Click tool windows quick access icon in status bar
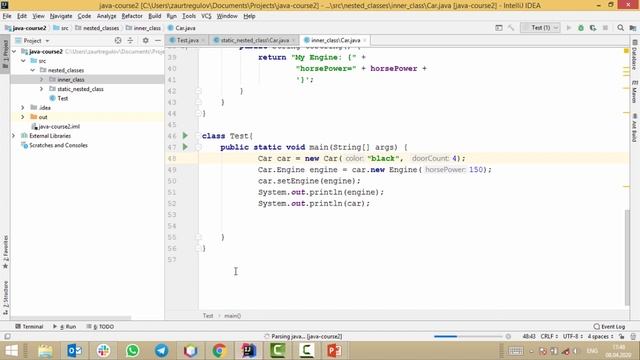Viewport: 640px width, 360px height. pos(7,337)
